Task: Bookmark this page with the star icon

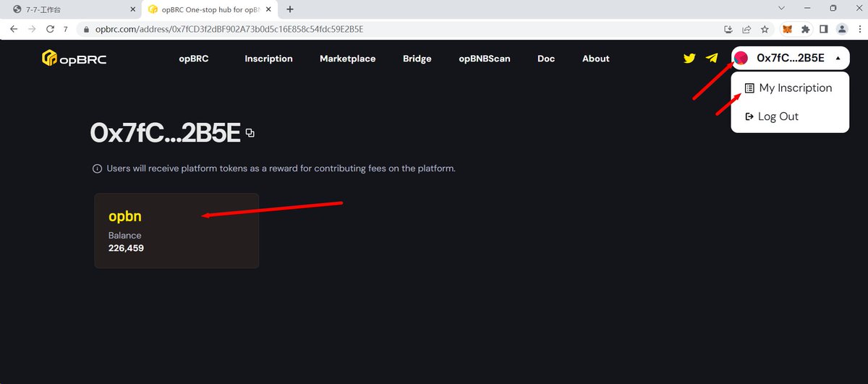Action: (x=765, y=29)
